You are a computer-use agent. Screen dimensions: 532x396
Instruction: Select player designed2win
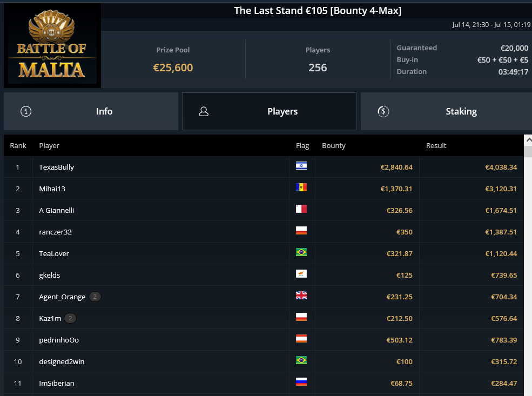[62, 362]
